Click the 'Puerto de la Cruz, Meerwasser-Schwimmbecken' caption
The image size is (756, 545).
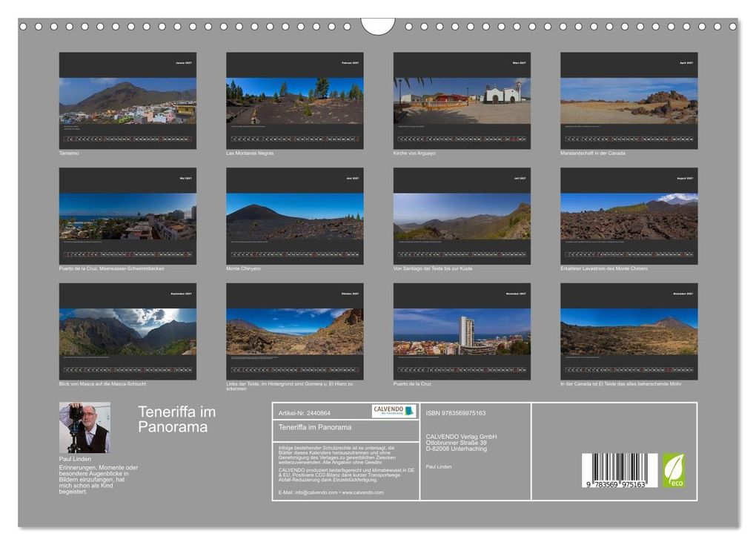click(x=111, y=268)
